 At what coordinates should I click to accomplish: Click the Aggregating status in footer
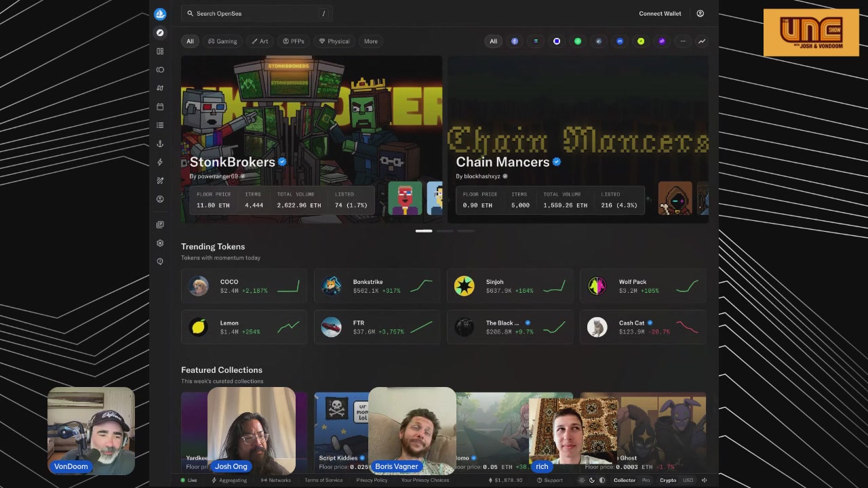point(229,481)
